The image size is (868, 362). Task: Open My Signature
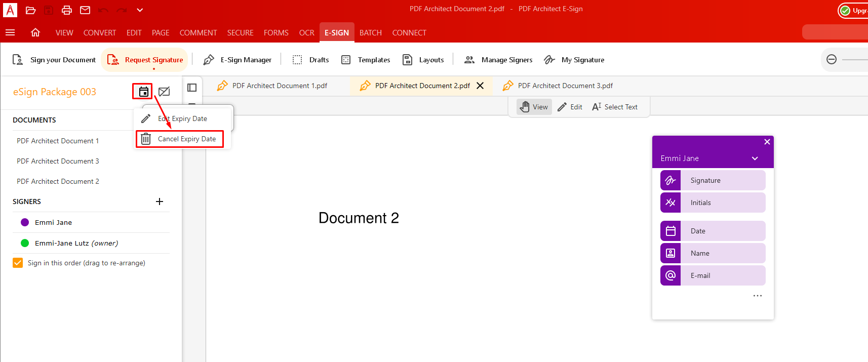574,60
